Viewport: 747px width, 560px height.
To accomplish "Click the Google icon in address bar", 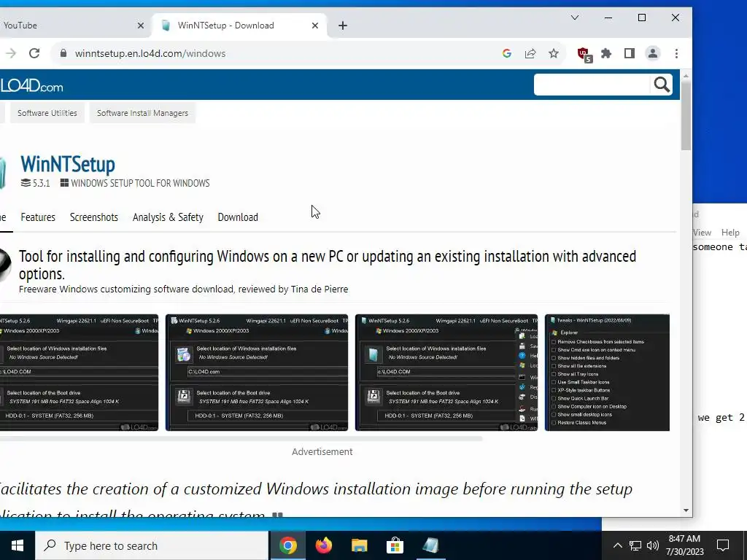I will pos(507,53).
